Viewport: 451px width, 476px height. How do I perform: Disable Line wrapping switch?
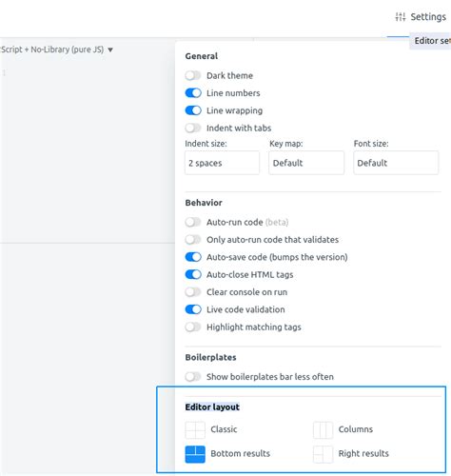click(x=193, y=110)
